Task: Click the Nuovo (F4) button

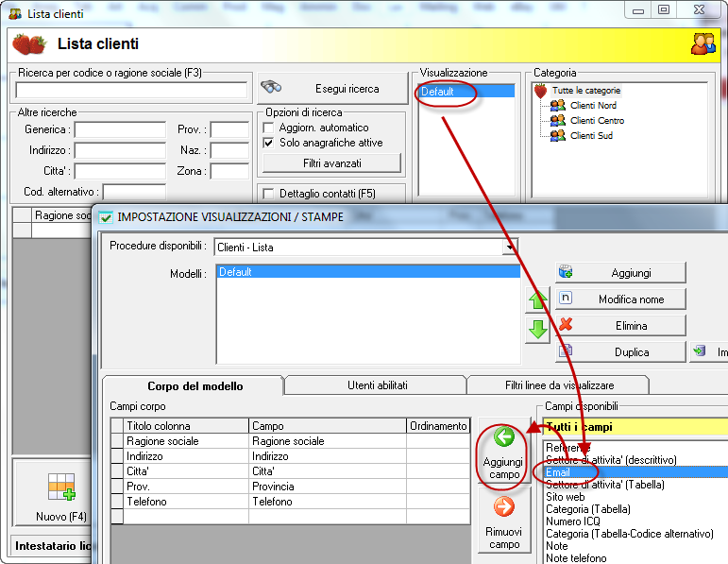Action: click(x=55, y=494)
